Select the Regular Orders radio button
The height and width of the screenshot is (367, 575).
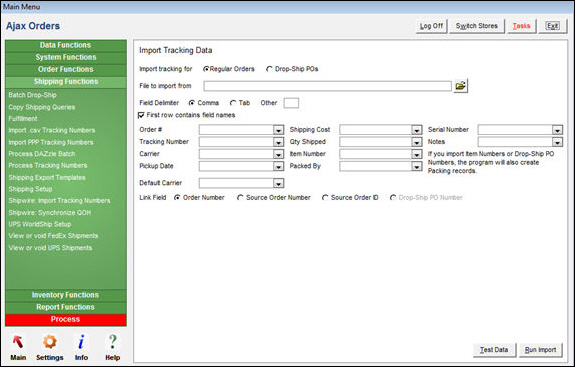click(x=206, y=69)
